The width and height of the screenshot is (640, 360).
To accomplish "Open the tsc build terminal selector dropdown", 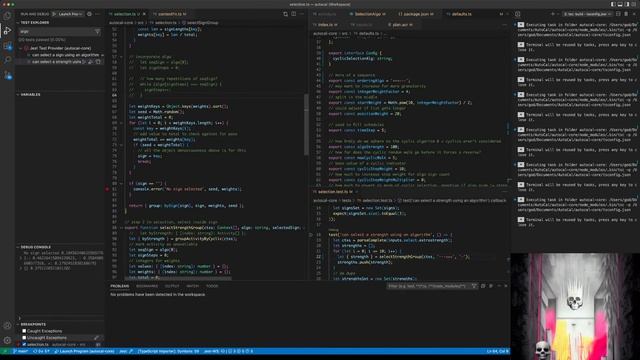I will pyautogui.click(x=588, y=14).
